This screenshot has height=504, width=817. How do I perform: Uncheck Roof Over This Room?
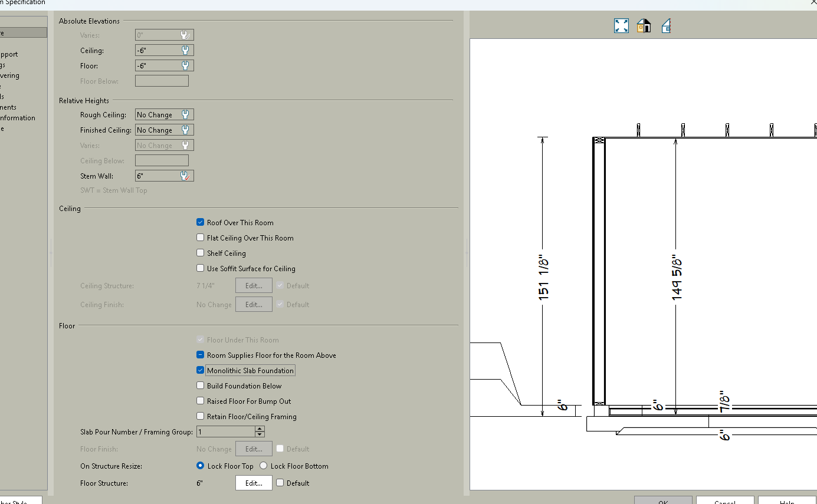[201, 223]
